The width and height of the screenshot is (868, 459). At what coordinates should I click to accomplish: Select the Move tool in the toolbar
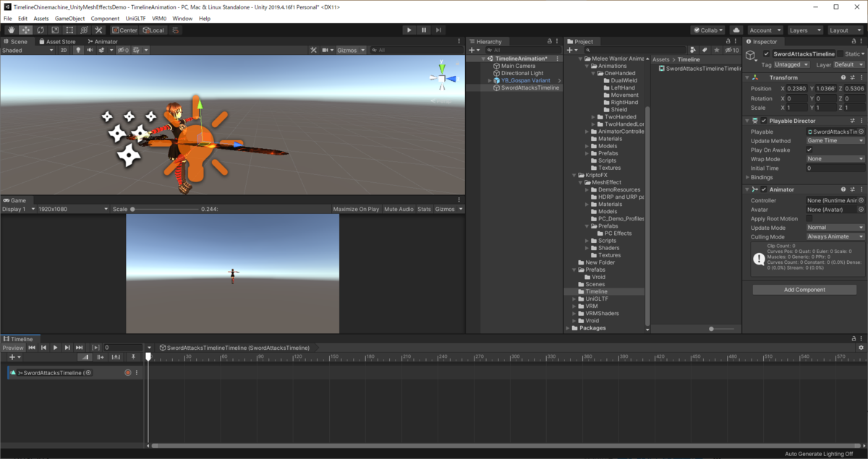26,30
